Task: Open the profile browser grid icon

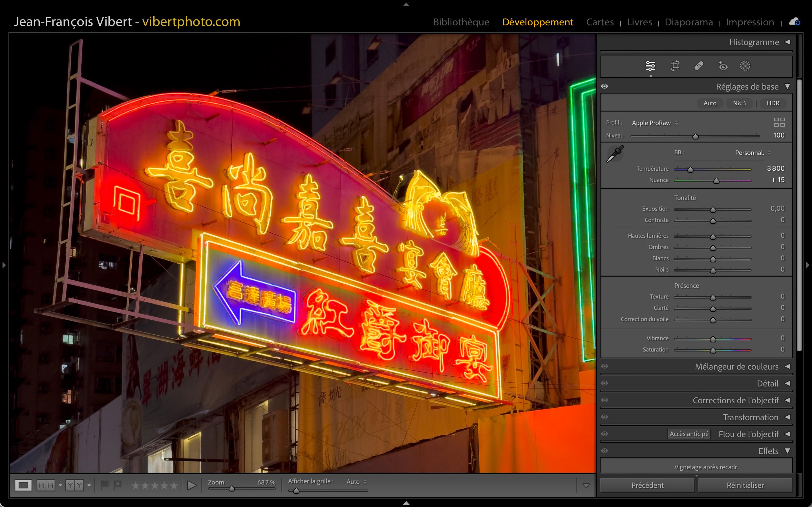Action: pos(779,123)
